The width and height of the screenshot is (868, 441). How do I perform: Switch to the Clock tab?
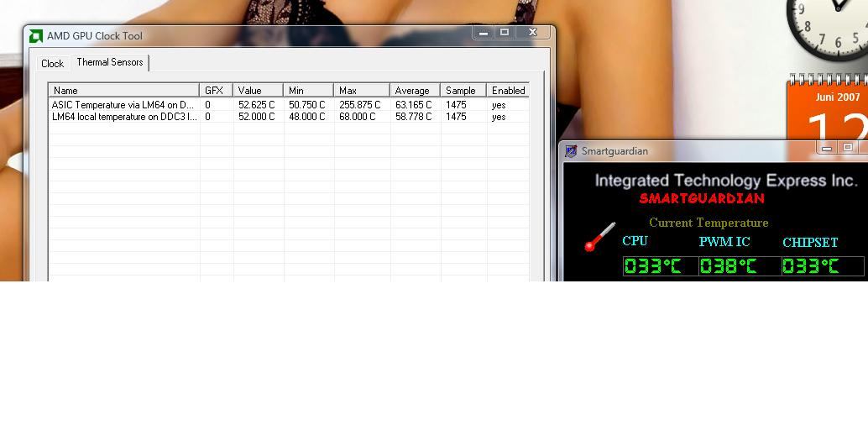coord(53,64)
